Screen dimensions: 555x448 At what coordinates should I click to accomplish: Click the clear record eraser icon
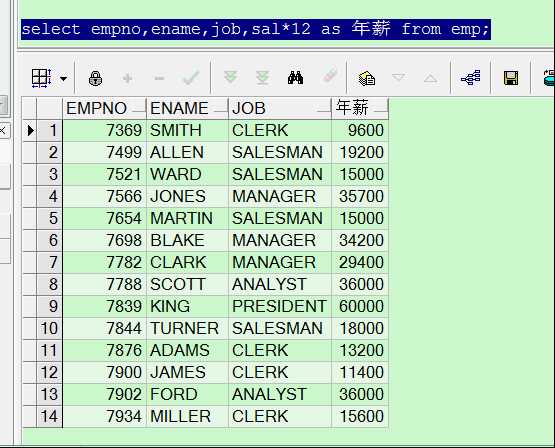[x=330, y=77]
